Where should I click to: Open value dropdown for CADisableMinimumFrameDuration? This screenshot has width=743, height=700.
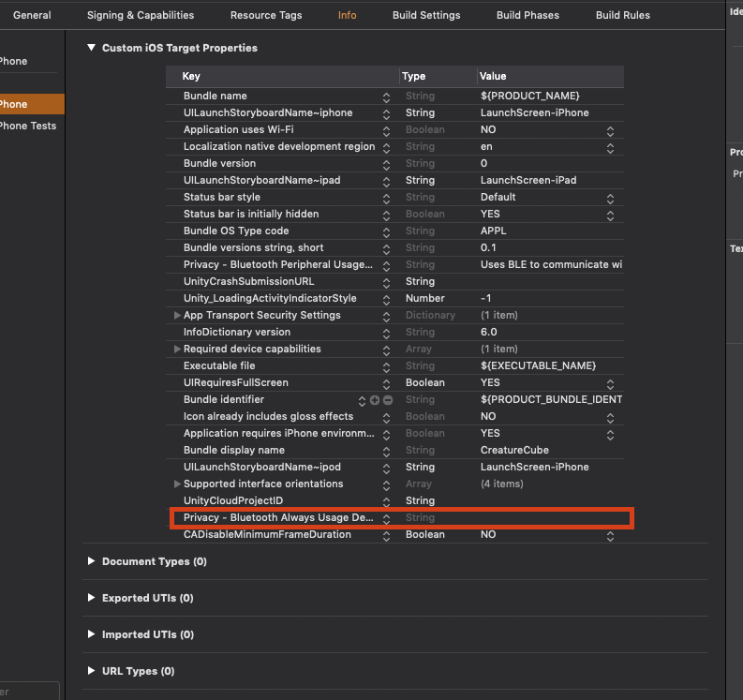click(610, 536)
